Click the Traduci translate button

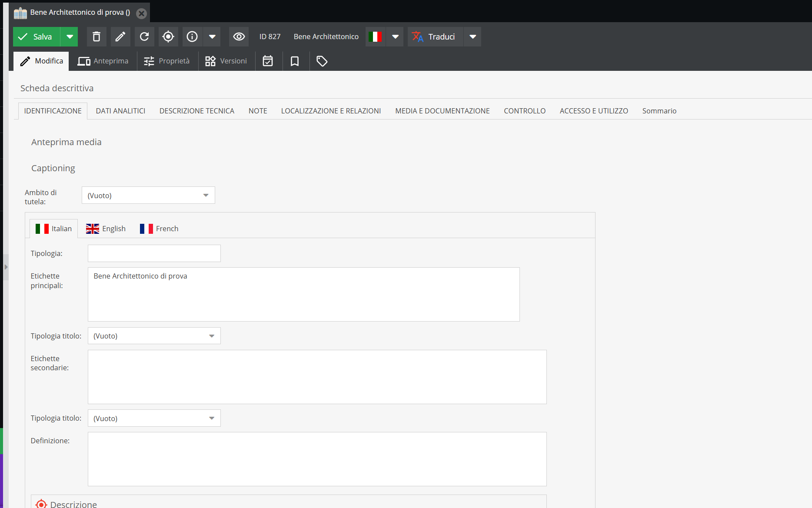click(x=435, y=37)
